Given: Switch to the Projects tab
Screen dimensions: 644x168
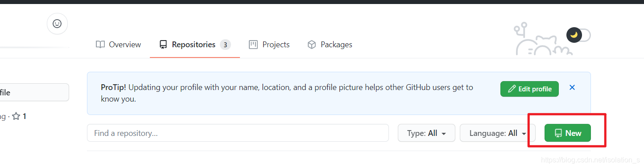Looking at the screenshot, I should (x=269, y=45).
